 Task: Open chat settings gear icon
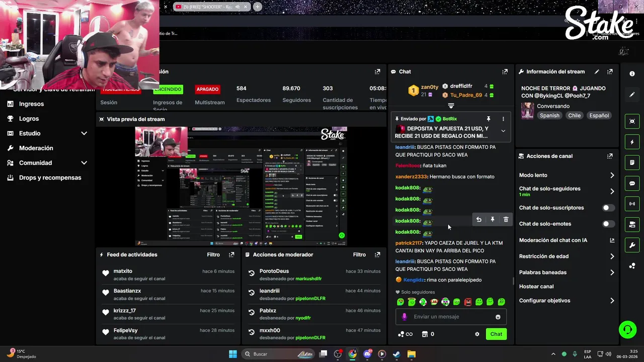coord(477,334)
